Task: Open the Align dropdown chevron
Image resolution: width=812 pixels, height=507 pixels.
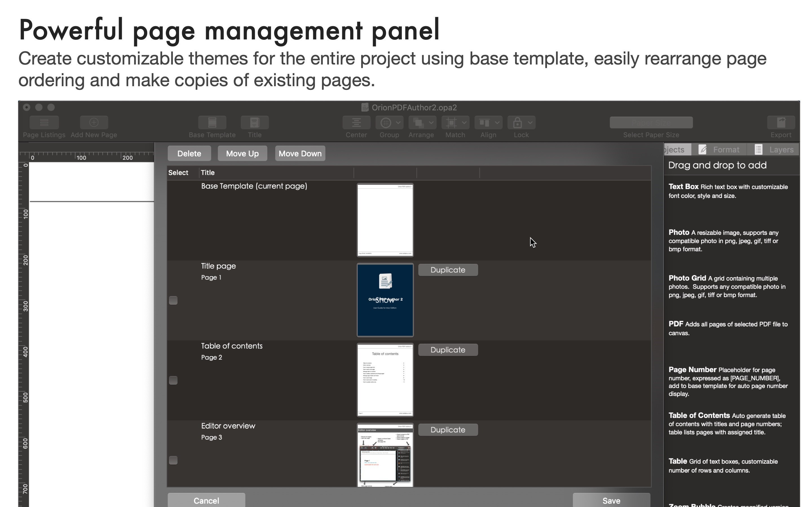Action: click(497, 123)
